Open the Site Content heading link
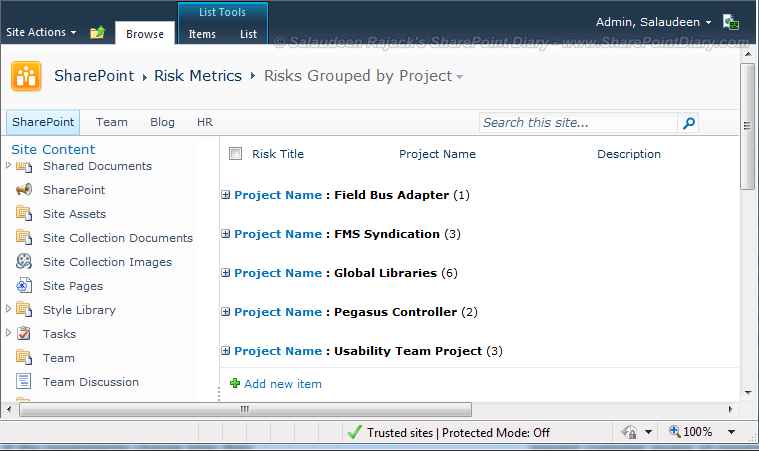 tap(53, 149)
